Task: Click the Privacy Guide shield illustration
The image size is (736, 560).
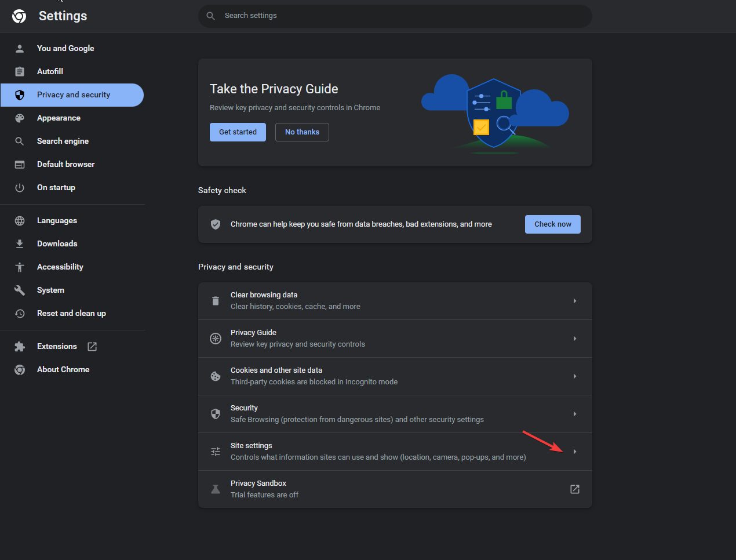Action: [495, 113]
